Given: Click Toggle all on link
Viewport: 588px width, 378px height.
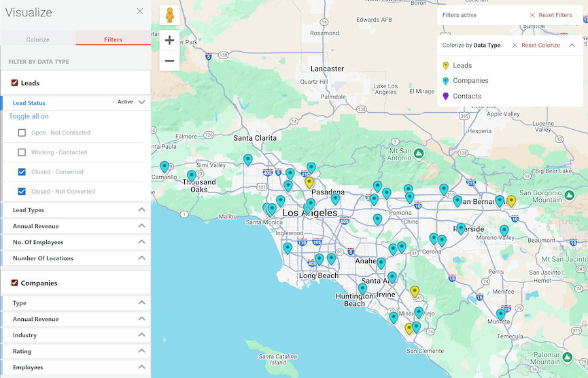Looking at the screenshot, I should (29, 116).
